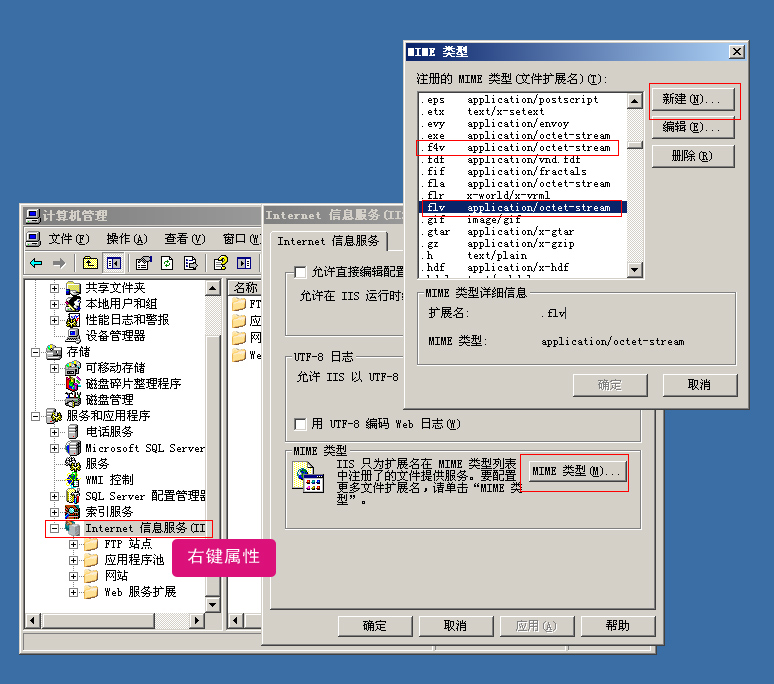The height and width of the screenshot is (684, 774).
Task: Click the 扩展名 input field containing .flv
Action: [x=632, y=313]
